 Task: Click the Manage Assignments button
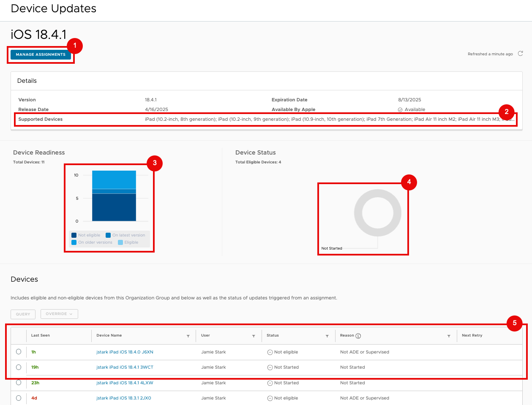[x=41, y=54]
